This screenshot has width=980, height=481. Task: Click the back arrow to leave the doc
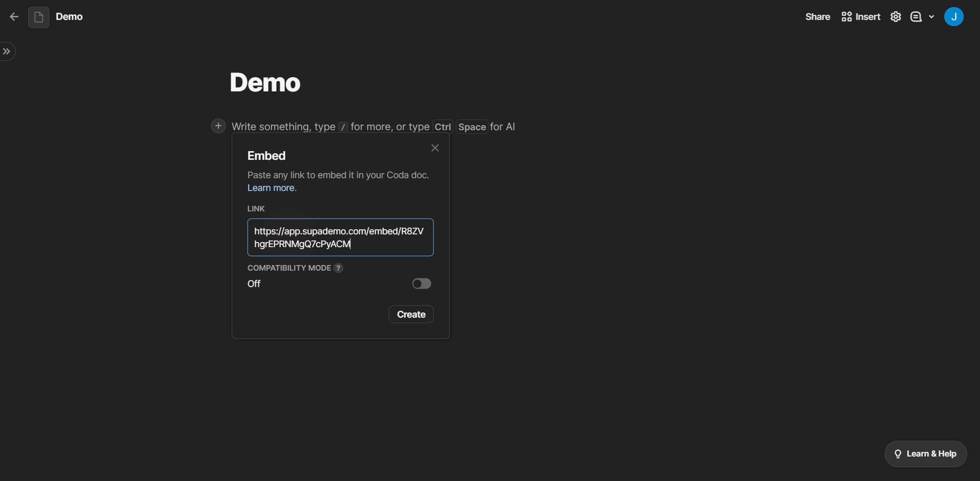click(x=14, y=16)
